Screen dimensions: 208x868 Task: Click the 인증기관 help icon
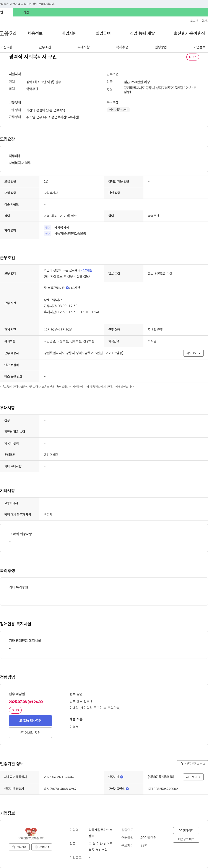(122, 777)
